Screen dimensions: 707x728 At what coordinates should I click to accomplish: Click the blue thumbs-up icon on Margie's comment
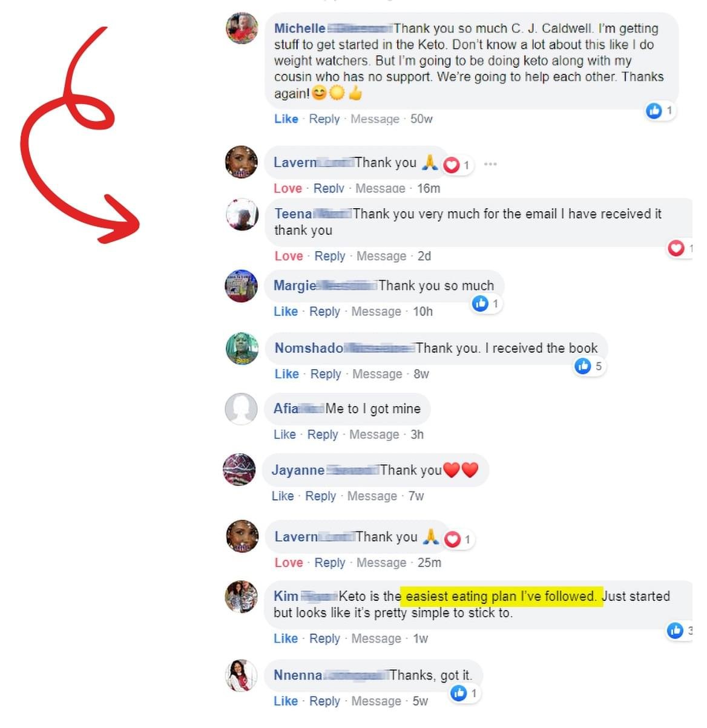click(481, 303)
